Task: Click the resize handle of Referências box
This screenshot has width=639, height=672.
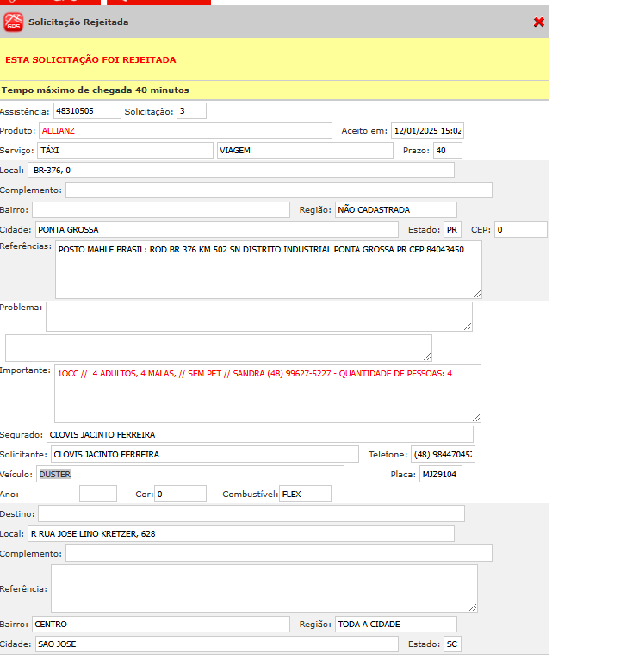Action: (477, 294)
